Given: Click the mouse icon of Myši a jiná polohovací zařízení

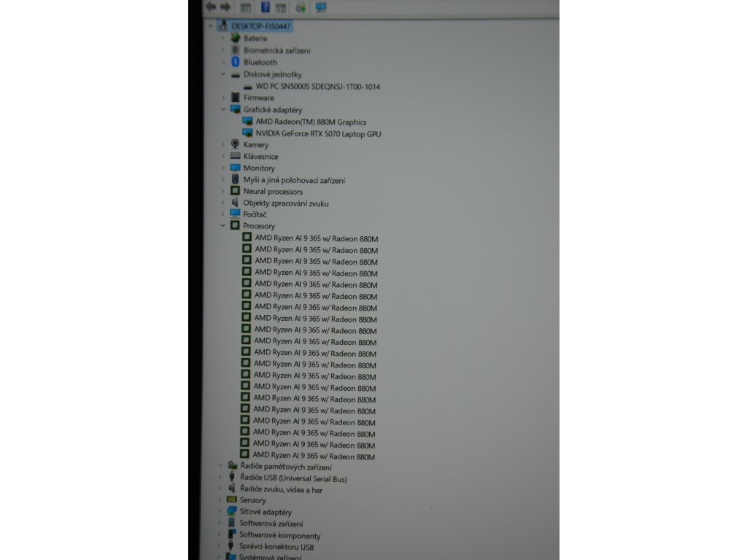Looking at the screenshot, I should 235,179.
